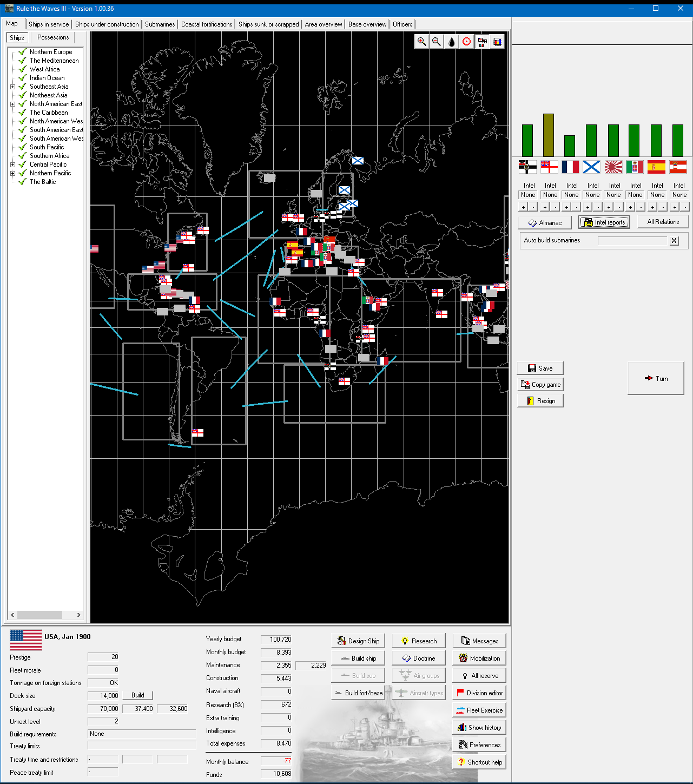Switch to Ships in service tab
Screen dimensions: 693x784
click(x=49, y=24)
